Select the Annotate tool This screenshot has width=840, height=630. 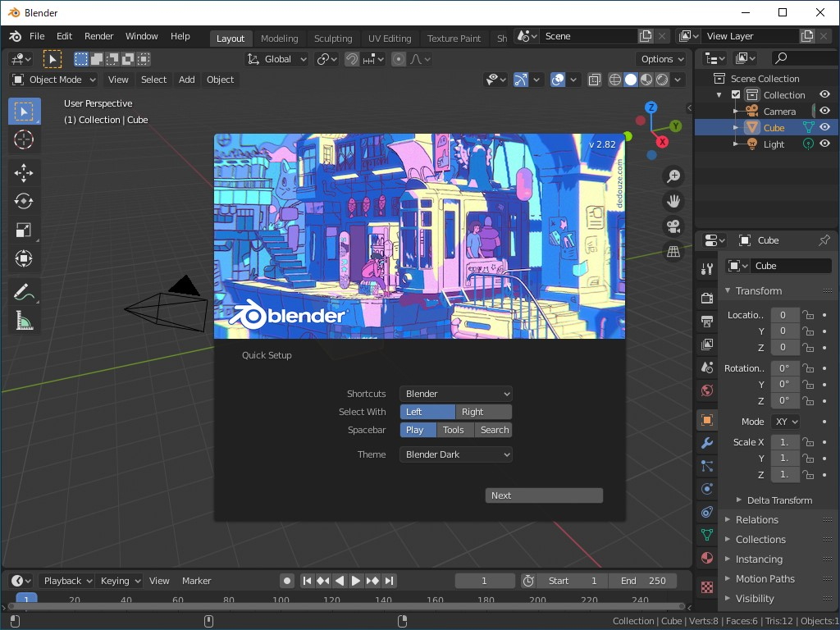coord(24,291)
